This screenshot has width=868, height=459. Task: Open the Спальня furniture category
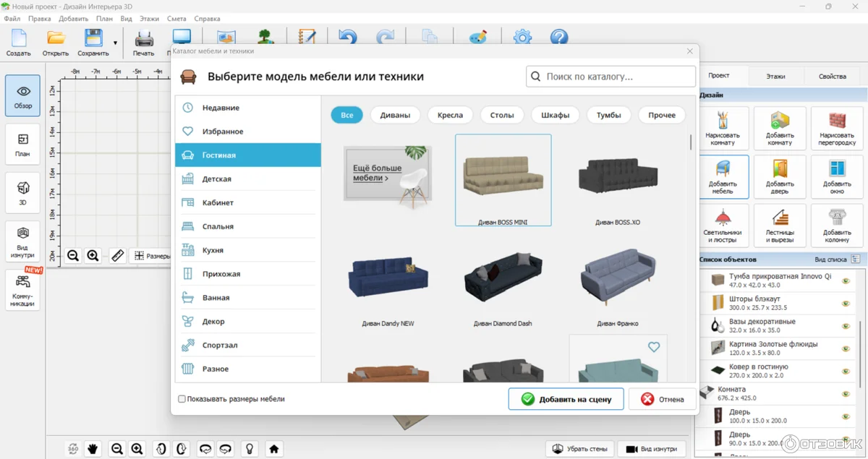(x=248, y=226)
